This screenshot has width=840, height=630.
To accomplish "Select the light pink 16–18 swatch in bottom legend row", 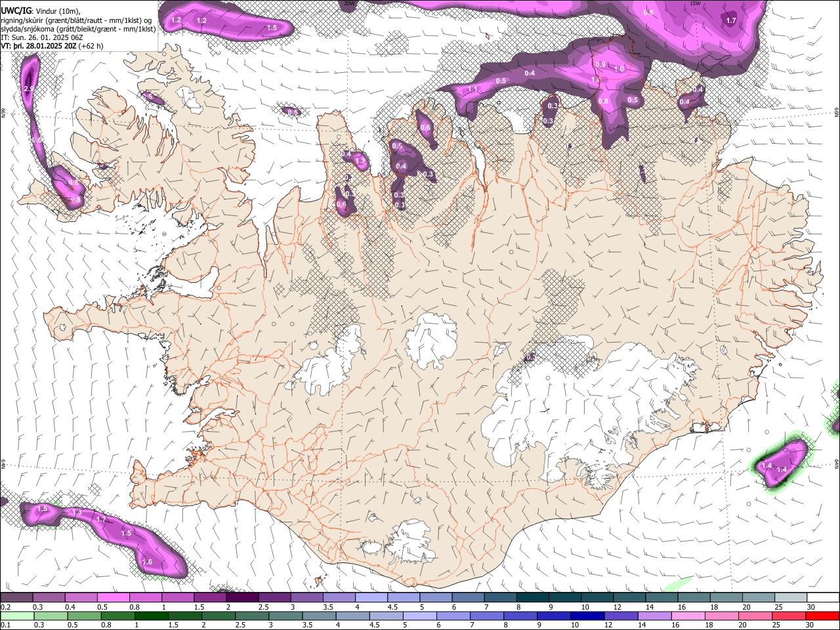I will pos(688,616).
